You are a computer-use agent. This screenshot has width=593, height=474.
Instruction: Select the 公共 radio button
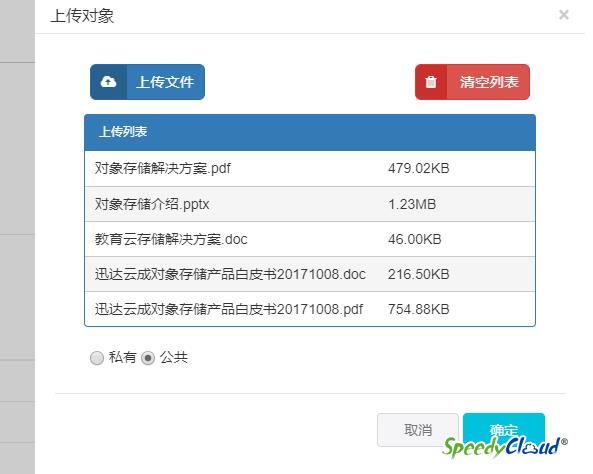(x=148, y=357)
